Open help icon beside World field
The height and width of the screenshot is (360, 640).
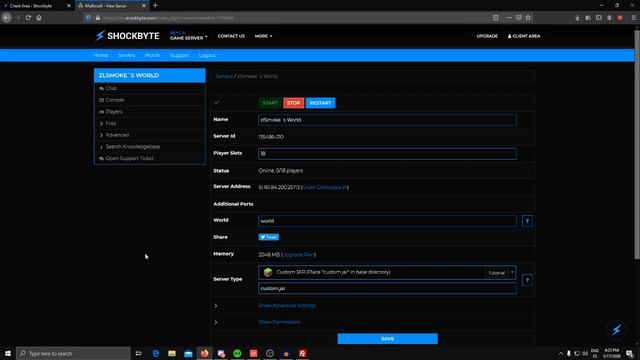[x=527, y=221]
